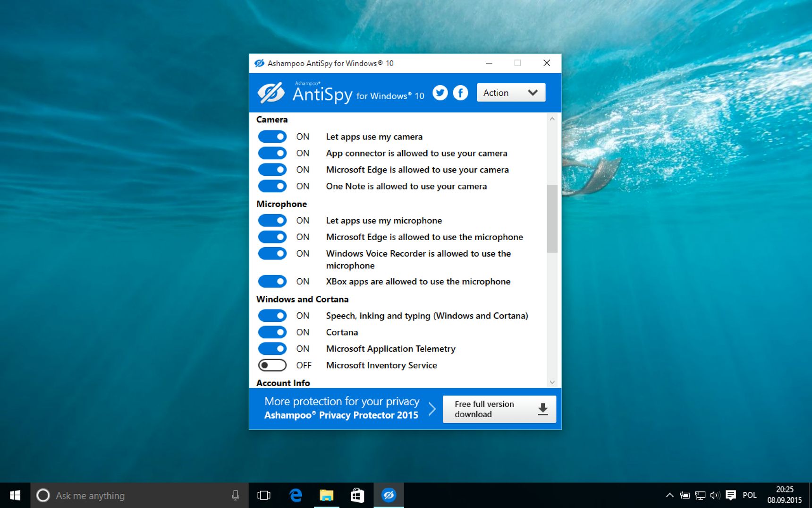The width and height of the screenshot is (812, 508).
Task: Turn off Cortana switch
Action: (272, 332)
